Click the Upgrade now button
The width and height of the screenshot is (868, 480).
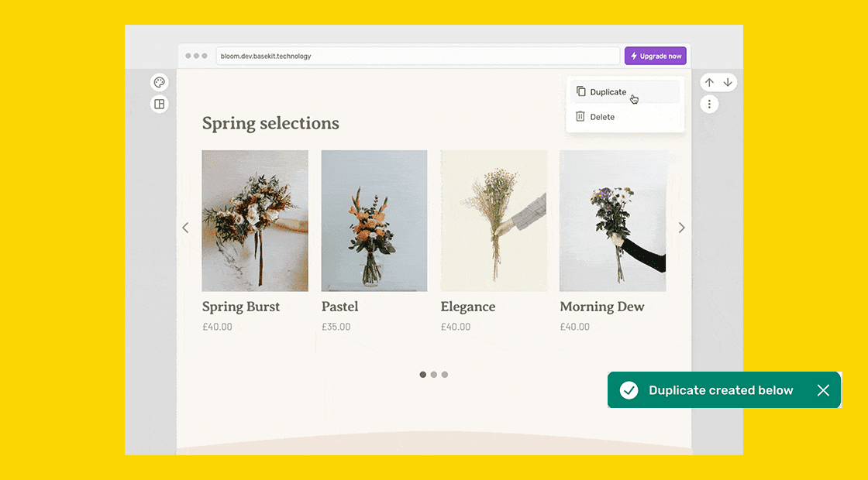[x=656, y=56]
